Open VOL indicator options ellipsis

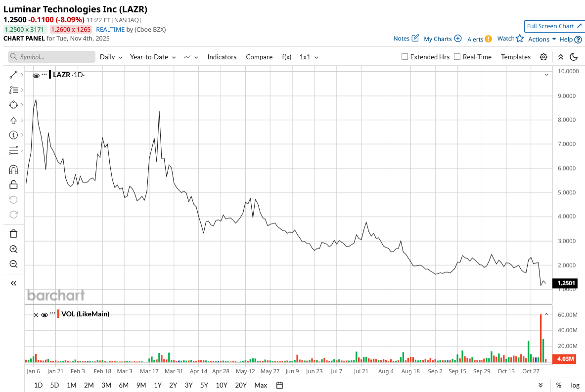[52, 313]
